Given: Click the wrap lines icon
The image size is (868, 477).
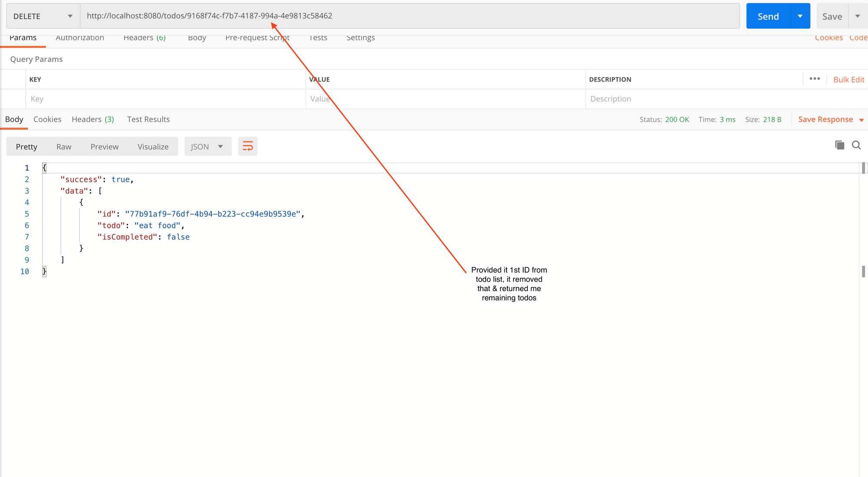Looking at the screenshot, I should coord(247,146).
